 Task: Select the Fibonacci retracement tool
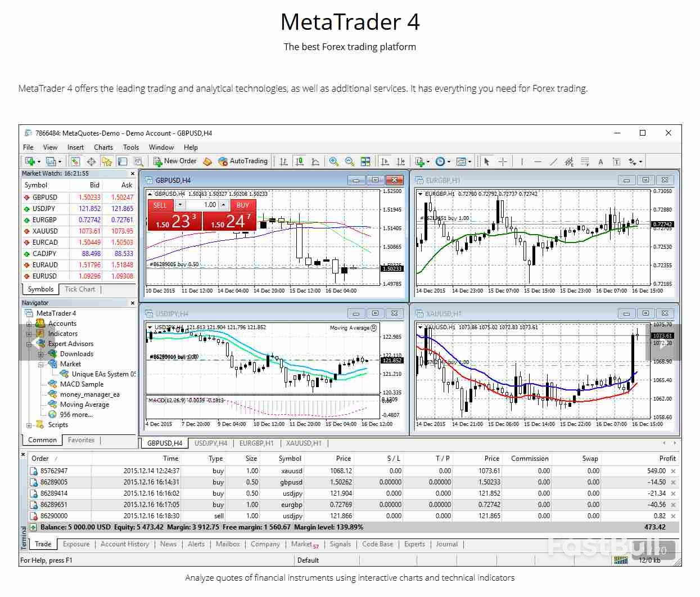tap(585, 161)
